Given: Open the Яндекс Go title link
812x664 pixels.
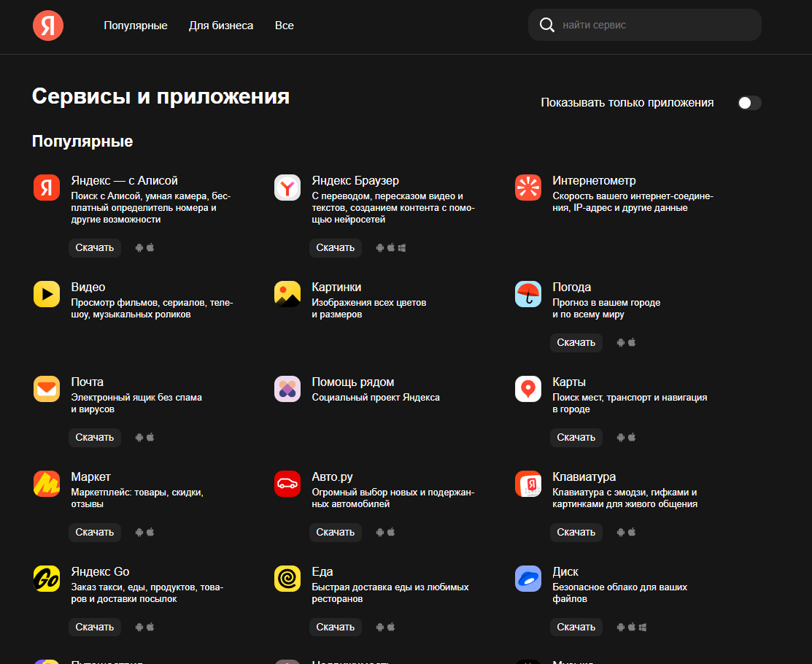Looking at the screenshot, I should [x=100, y=572].
